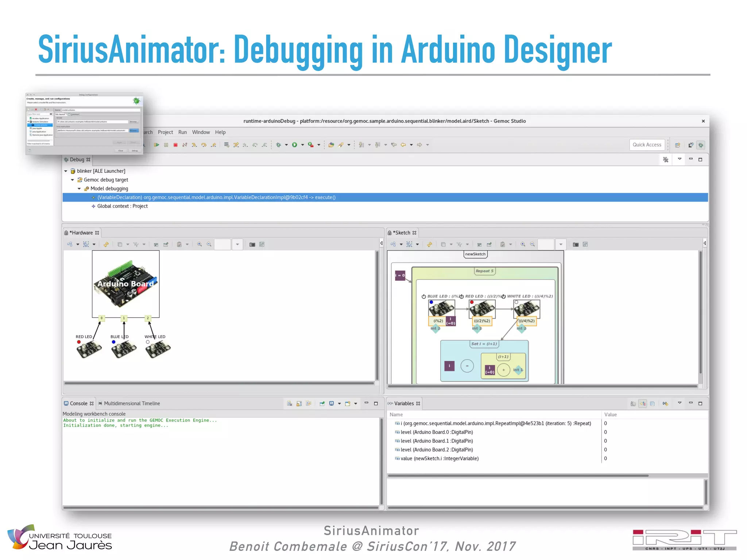Image resolution: width=747 pixels, height=560 pixels.
Task: Open the External Tools dropdown arrow
Action: pos(319,145)
